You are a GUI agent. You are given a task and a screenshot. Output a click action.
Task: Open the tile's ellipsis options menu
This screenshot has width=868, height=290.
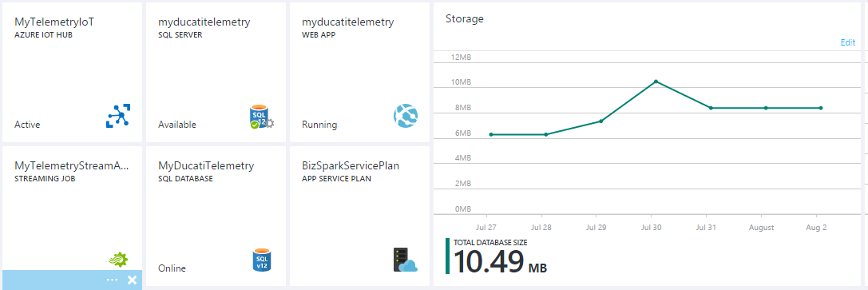pyautogui.click(x=113, y=280)
